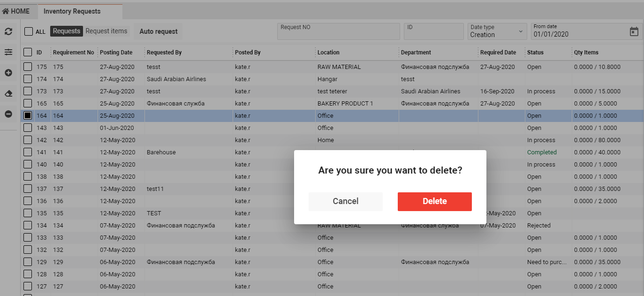Screen dimensions: 644x296
Task: Select the Requests view tab
Action: pyautogui.click(x=66, y=31)
